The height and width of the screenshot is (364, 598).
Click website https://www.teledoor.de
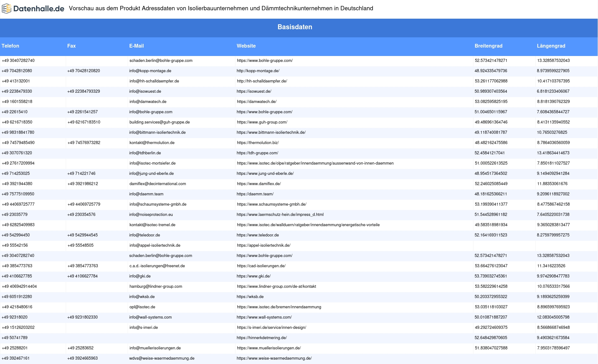coord(258,235)
